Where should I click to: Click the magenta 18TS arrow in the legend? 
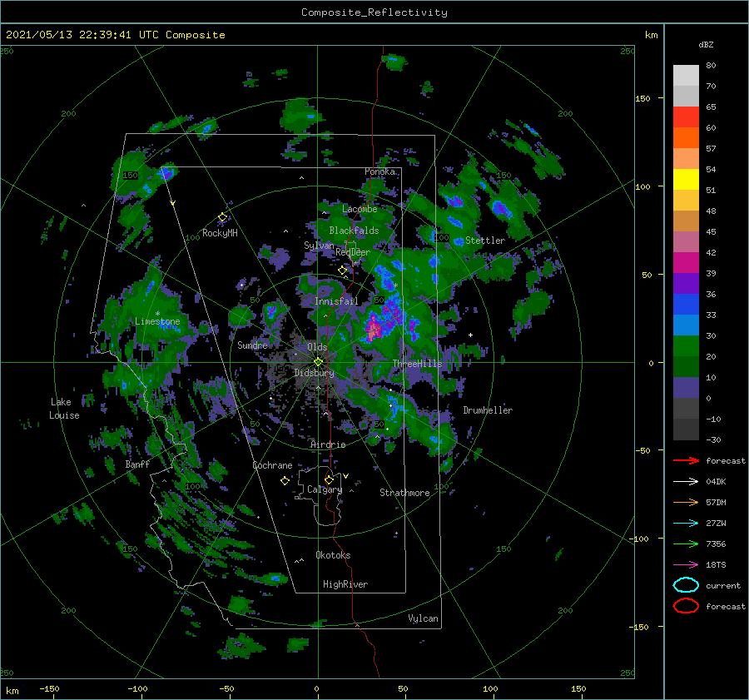(686, 565)
